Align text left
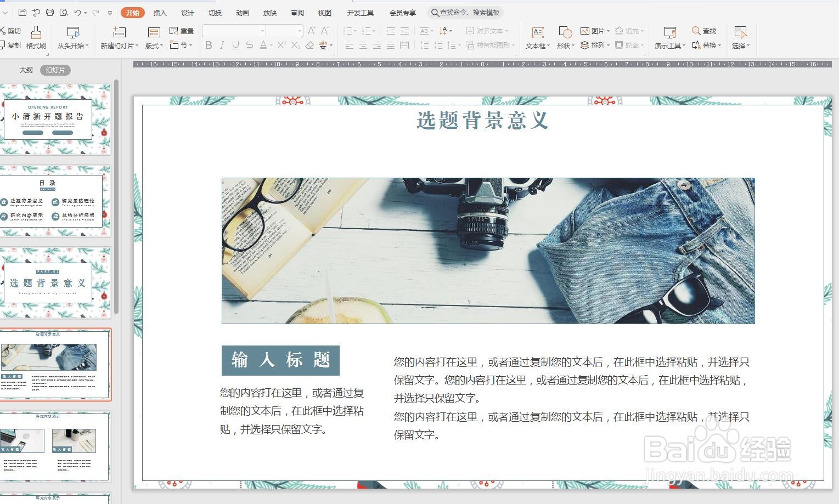The image size is (839, 504). tap(349, 45)
